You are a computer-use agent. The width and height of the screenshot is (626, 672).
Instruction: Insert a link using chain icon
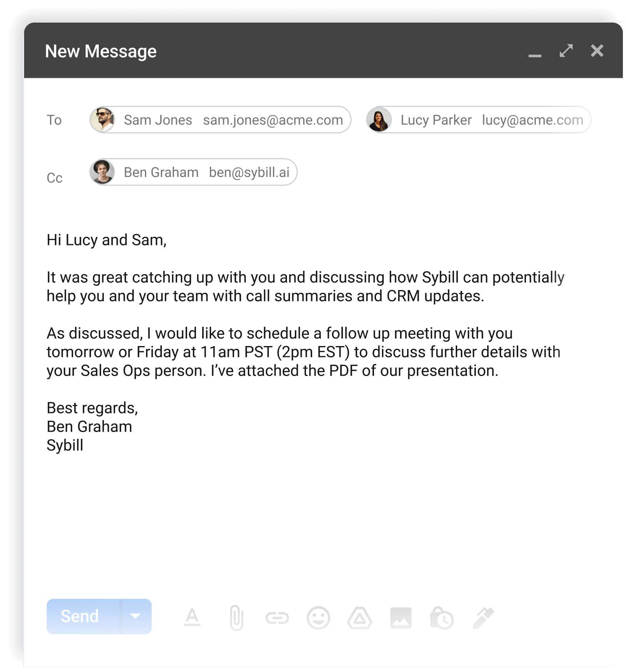point(277,618)
